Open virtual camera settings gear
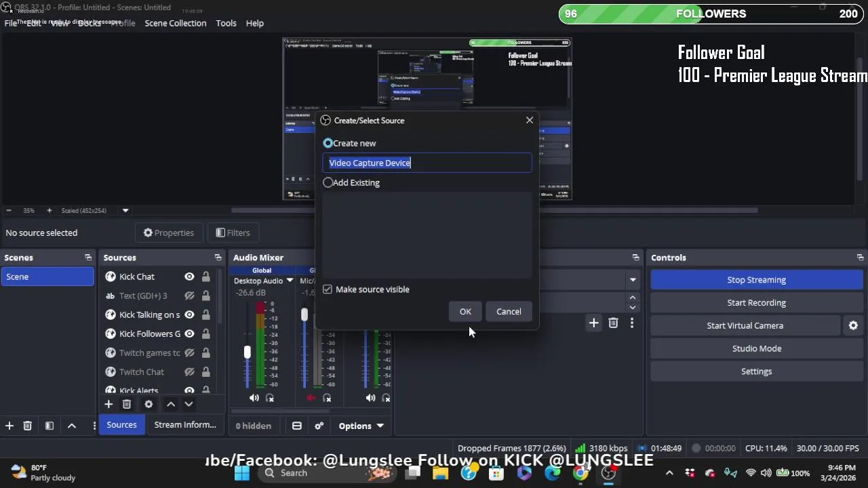Image resolution: width=868 pixels, height=488 pixels. pyautogui.click(x=853, y=325)
